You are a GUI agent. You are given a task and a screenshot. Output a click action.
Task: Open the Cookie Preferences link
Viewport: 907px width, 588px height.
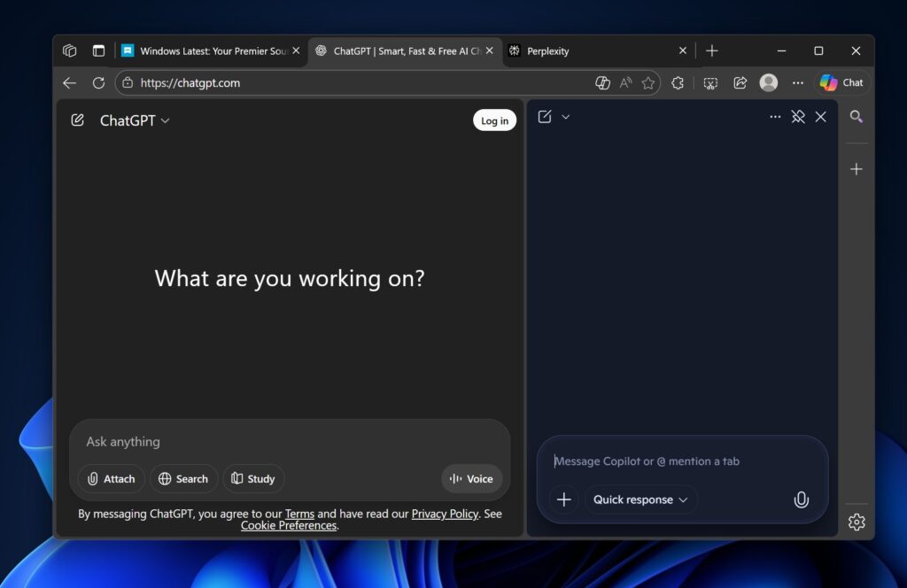click(287, 525)
